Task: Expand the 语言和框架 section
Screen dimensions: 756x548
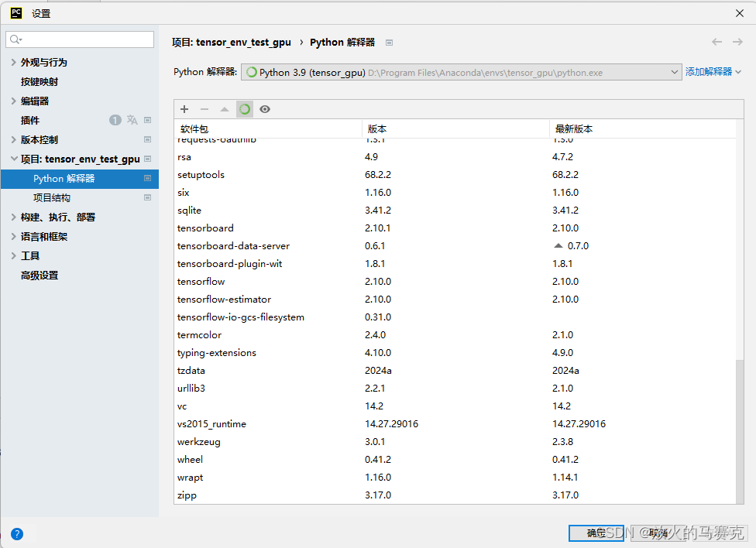Action: coord(13,237)
